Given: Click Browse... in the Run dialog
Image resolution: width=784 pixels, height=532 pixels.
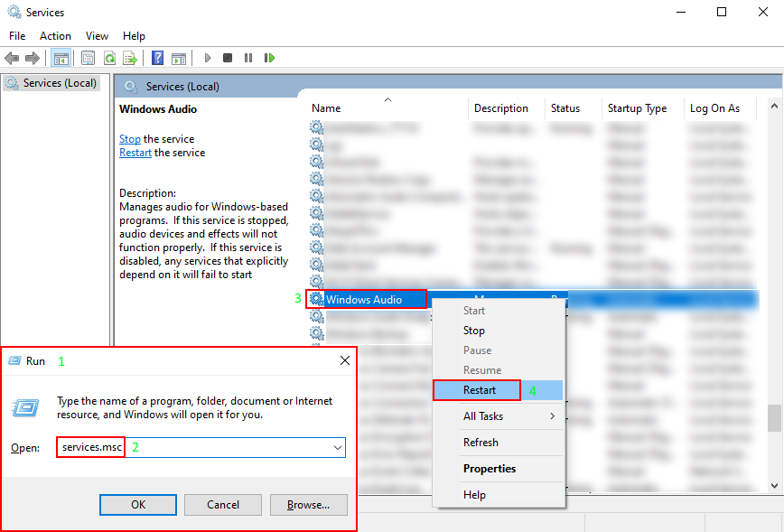Looking at the screenshot, I should coord(309,505).
